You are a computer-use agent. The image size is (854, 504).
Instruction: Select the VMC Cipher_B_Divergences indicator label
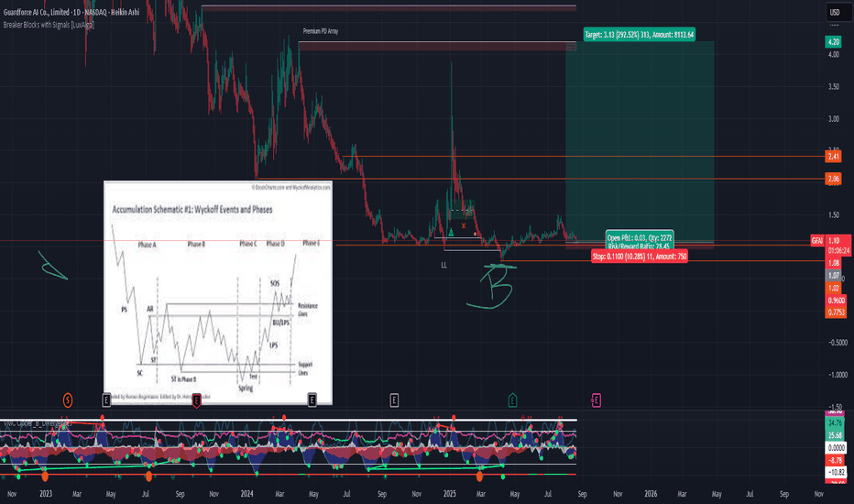tap(37, 422)
